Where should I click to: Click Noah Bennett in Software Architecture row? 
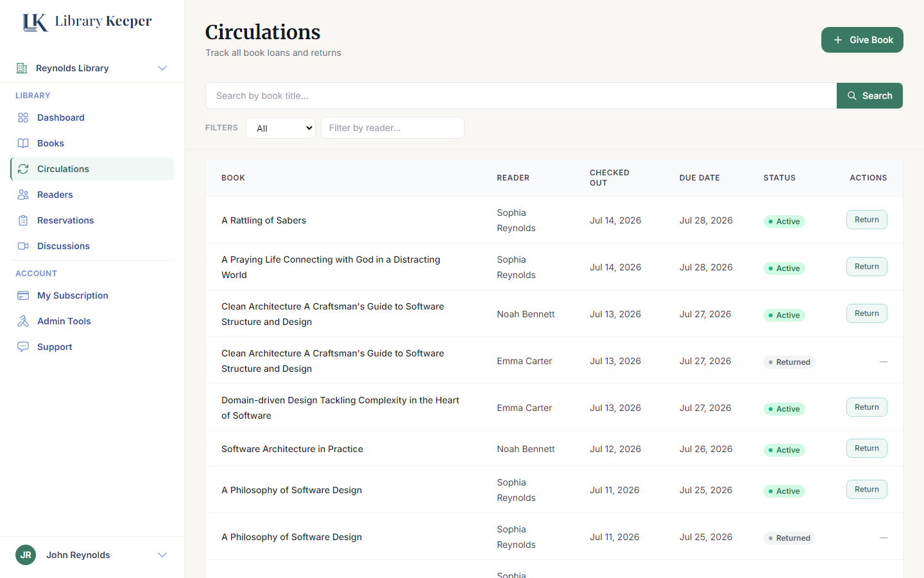(x=526, y=449)
